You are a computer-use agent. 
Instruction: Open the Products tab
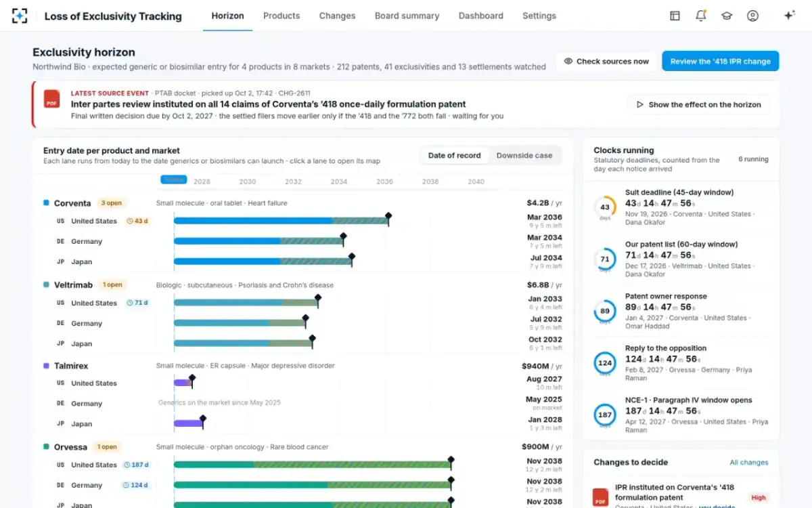tap(281, 16)
